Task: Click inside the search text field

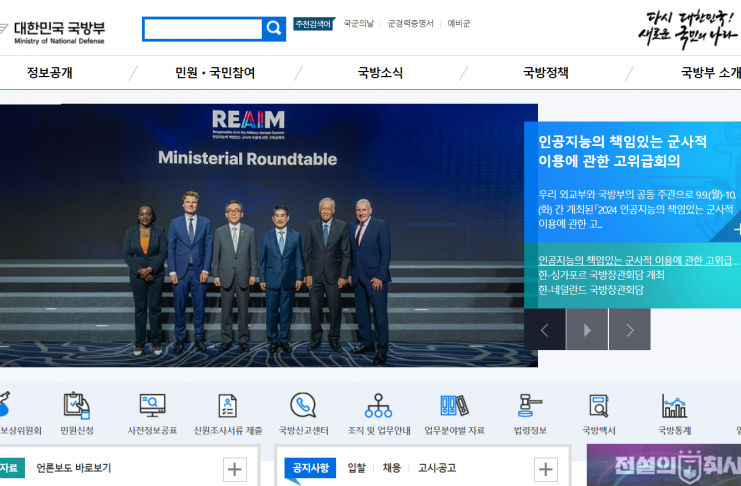Action: pyautogui.click(x=202, y=29)
